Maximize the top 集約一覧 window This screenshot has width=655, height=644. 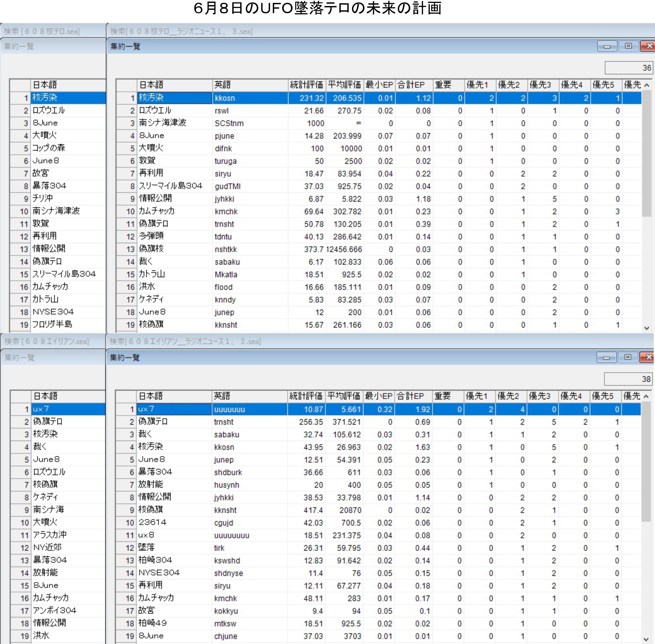tap(629, 46)
